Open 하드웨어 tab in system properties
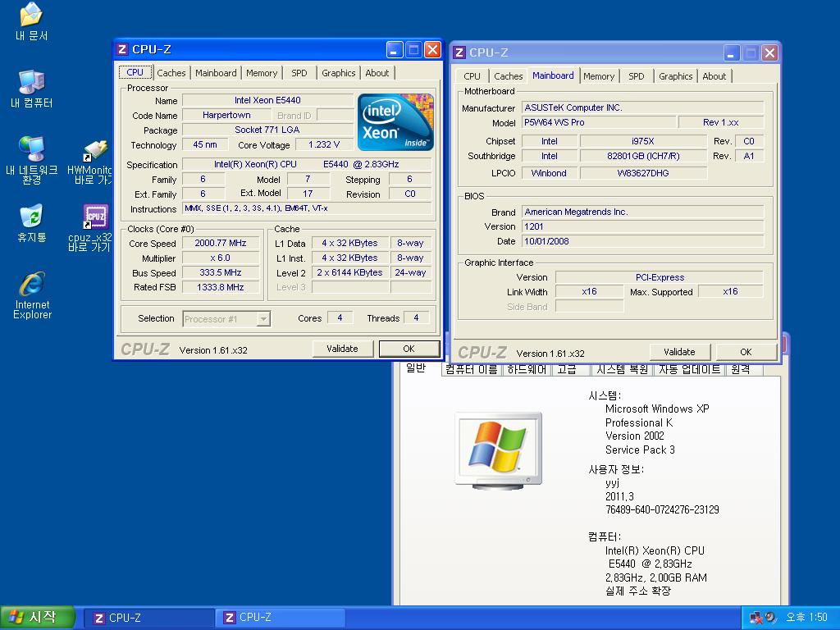Image resolution: width=840 pixels, height=630 pixels. (x=527, y=370)
